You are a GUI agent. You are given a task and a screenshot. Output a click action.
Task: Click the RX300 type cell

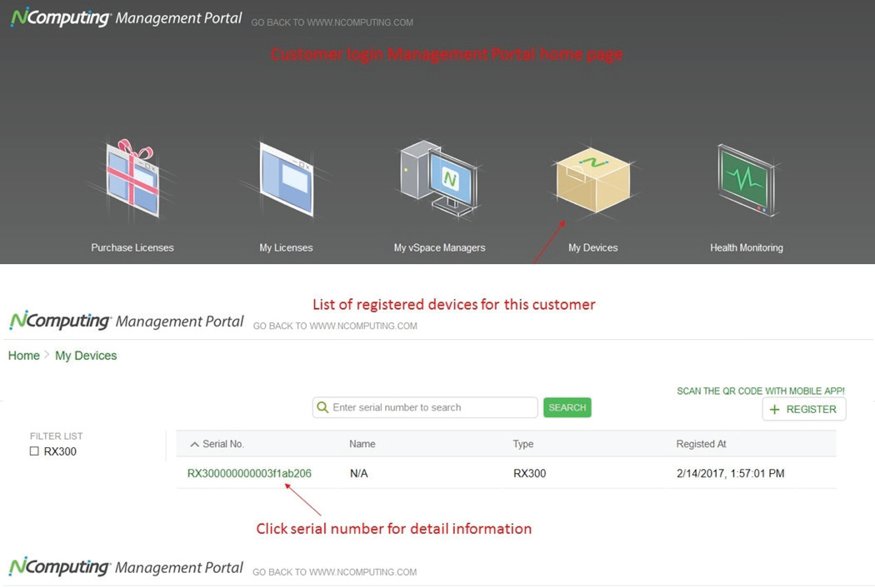pos(529,474)
